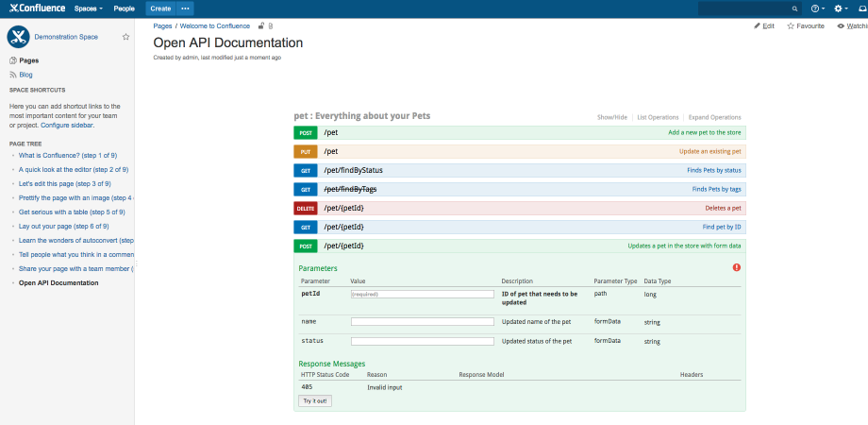The image size is (868, 425).
Task: Focus the petId required value field
Action: (423, 295)
